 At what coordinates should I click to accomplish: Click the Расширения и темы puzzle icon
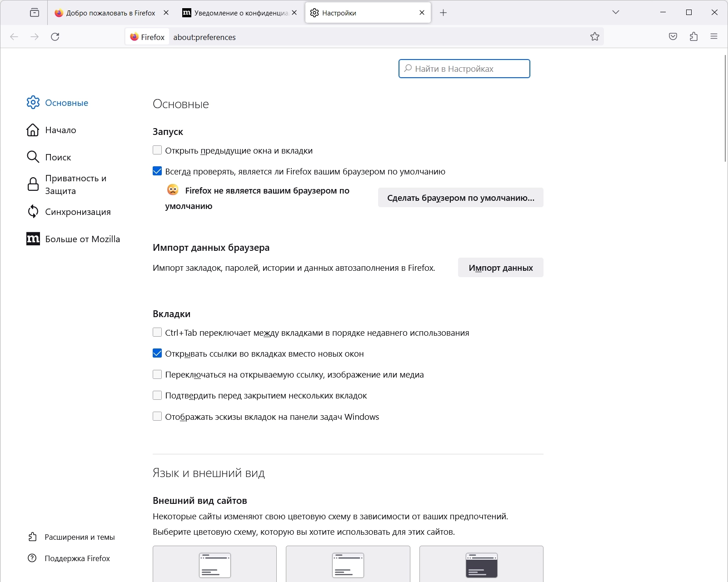pos(32,537)
